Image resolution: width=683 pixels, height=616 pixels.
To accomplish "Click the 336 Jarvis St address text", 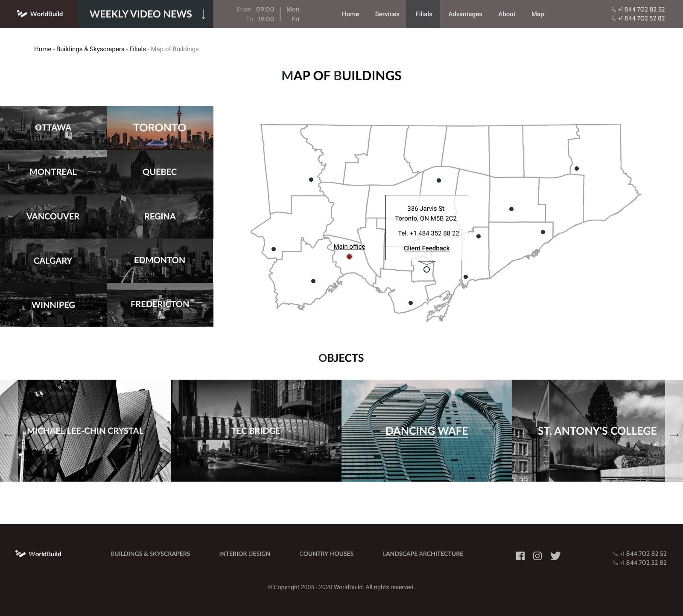I will tap(426, 209).
